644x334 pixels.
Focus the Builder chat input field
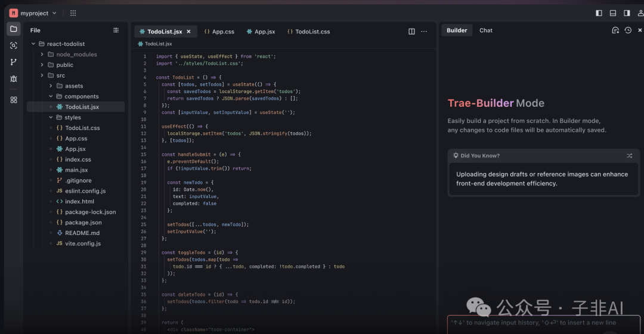point(543,324)
